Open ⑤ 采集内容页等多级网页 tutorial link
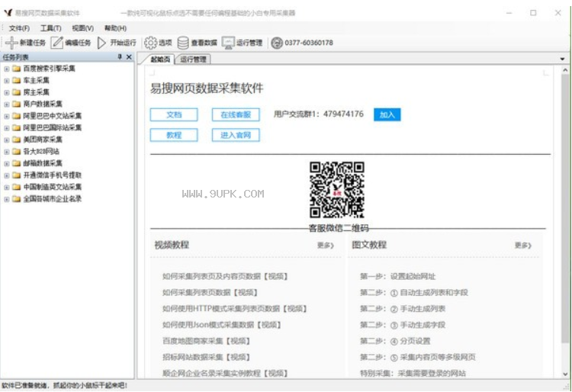Screen dimensions: 572x392 click(x=418, y=357)
